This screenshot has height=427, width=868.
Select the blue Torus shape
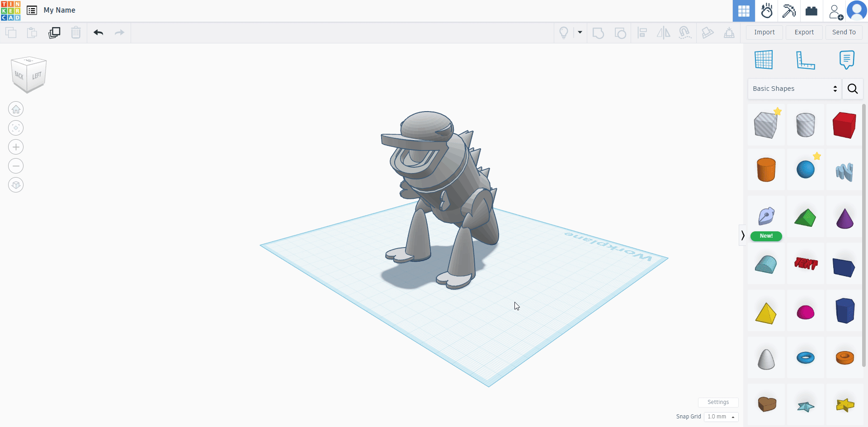click(x=805, y=358)
